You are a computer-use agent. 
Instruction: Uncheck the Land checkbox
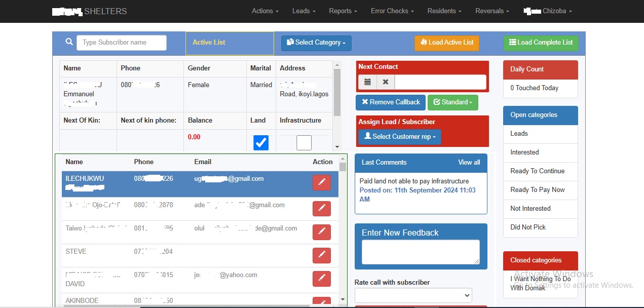point(261,143)
